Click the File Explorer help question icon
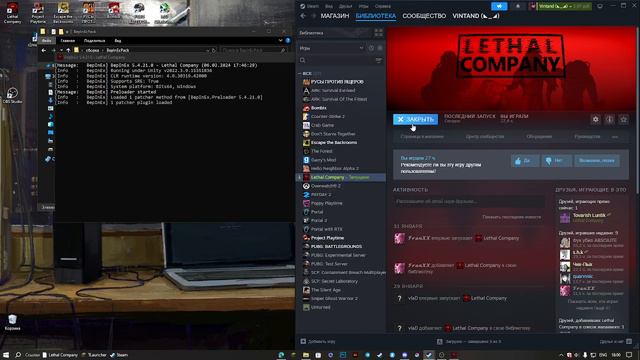The image size is (640, 360). [288, 40]
